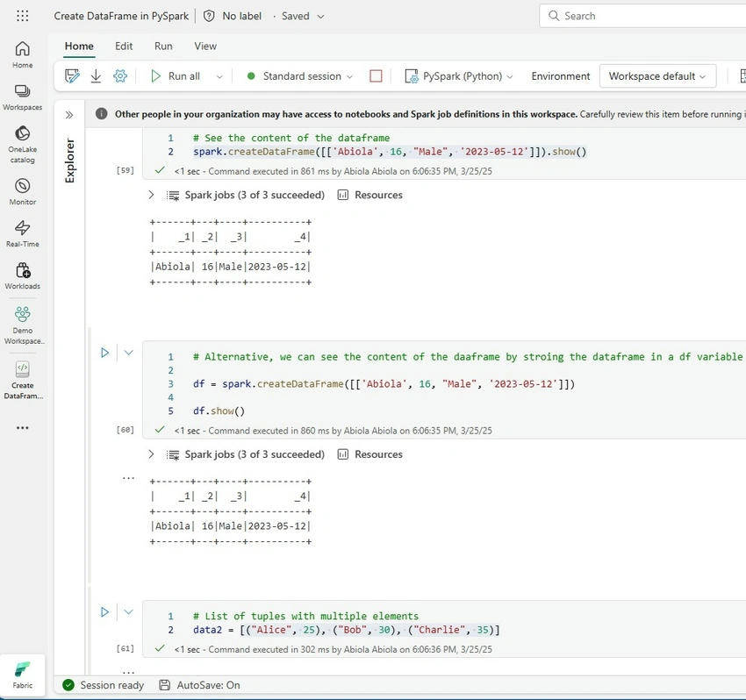Go to Home in the left sidebar

pos(22,54)
